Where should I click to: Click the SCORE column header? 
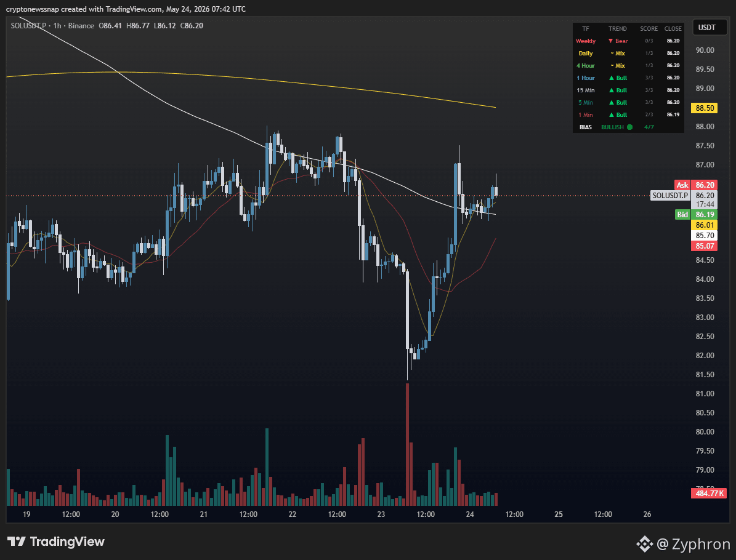(x=649, y=28)
